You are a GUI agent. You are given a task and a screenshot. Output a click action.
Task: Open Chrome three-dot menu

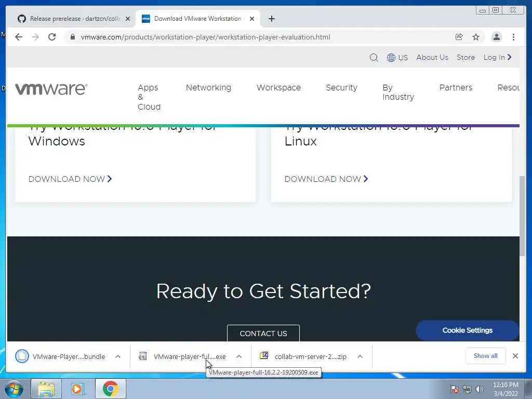(513, 37)
